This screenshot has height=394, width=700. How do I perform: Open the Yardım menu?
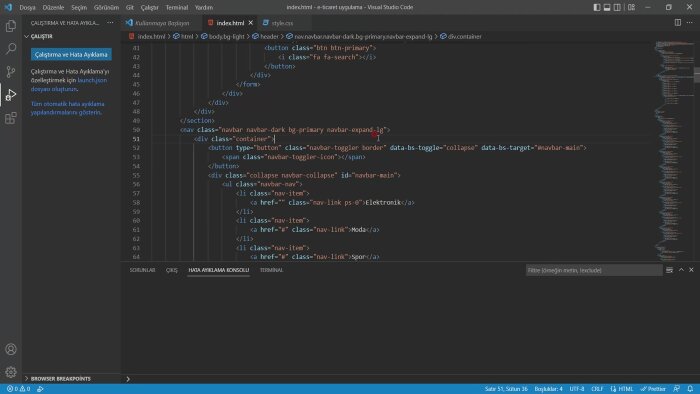tap(204, 7)
